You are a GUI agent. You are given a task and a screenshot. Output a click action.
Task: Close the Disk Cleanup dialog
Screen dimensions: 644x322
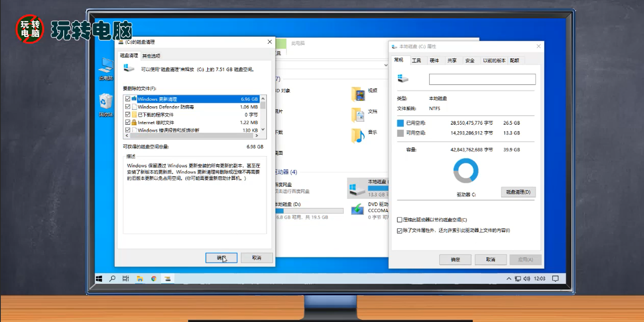click(270, 42)
